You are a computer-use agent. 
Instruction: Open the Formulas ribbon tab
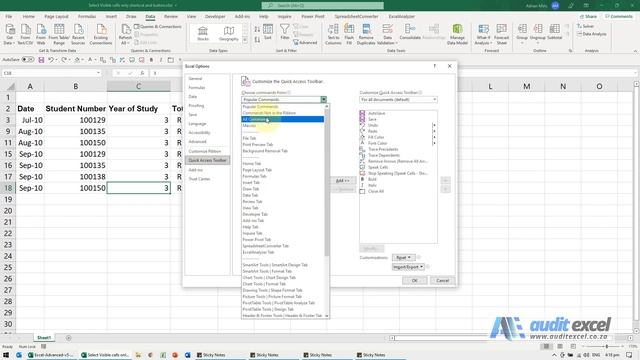pyautogui.click(x=87, y=16)
